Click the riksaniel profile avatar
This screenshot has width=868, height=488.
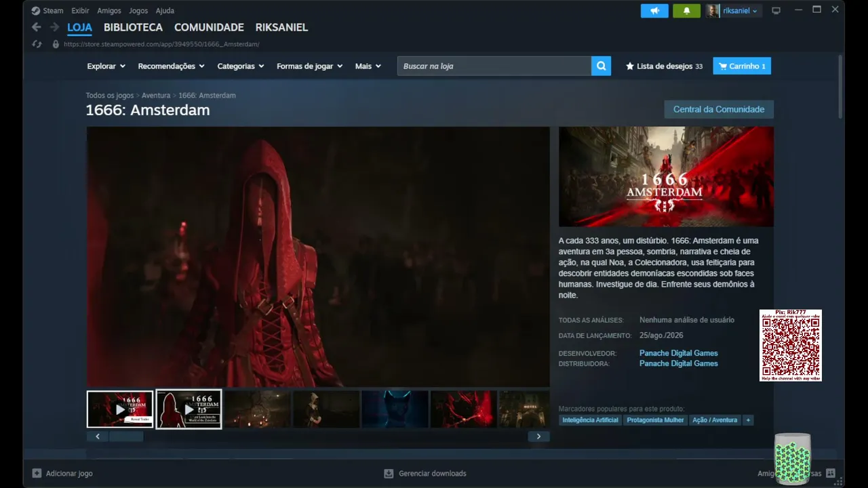[x=713, y=11]
